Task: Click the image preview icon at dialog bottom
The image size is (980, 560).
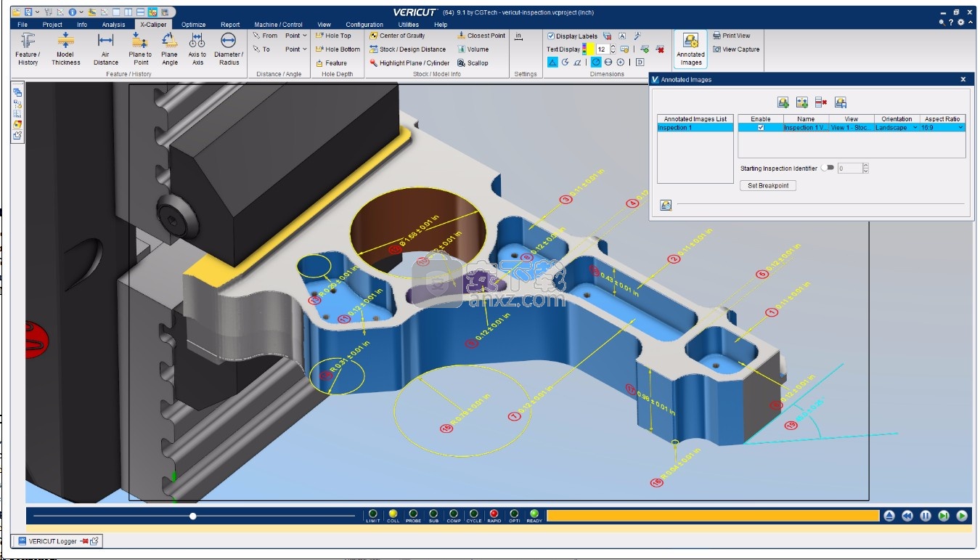Action: point(666,205)
